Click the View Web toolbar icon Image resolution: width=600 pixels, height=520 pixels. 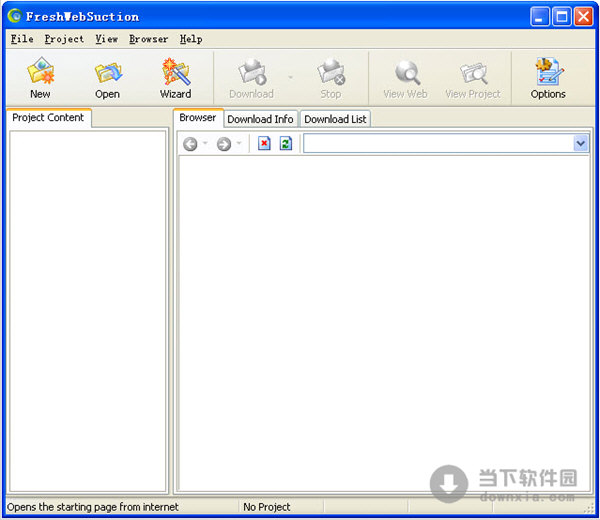point(405,78)
